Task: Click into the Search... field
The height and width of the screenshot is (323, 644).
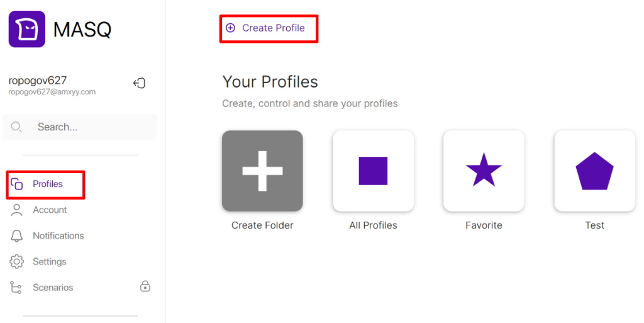Action: coord(80,127)
